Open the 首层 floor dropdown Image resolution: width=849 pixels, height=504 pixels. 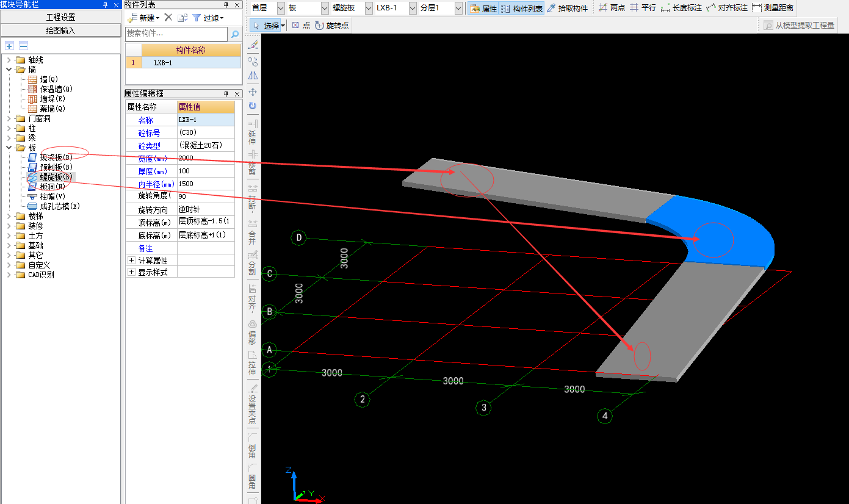[x=281, y=8]
